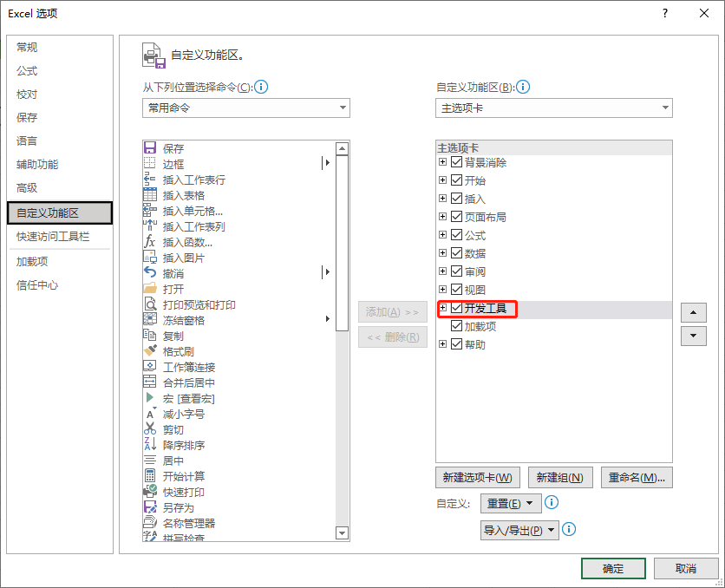725x588 pixels.
Task: Click the 撤消 undo arrow icon
Action: 150,272
